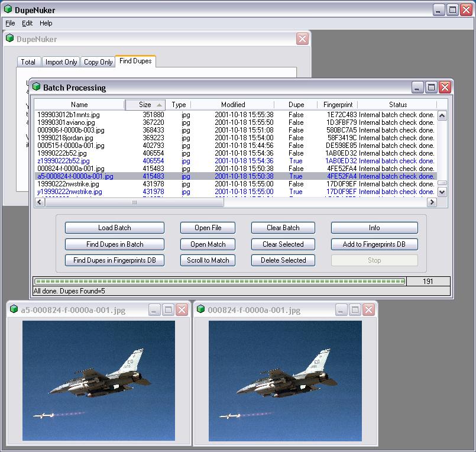
Task: Click the left F-16 image preview
Action: click(98, 380)
